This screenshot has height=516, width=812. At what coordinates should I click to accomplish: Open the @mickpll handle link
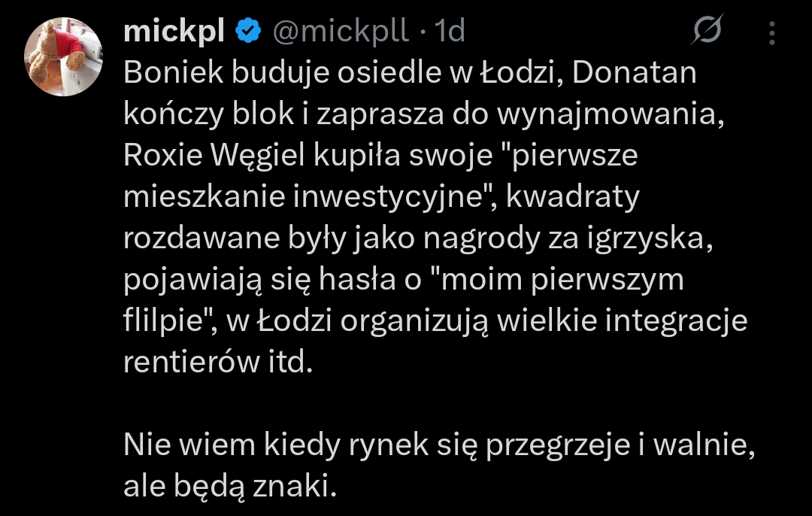point(340,31)
